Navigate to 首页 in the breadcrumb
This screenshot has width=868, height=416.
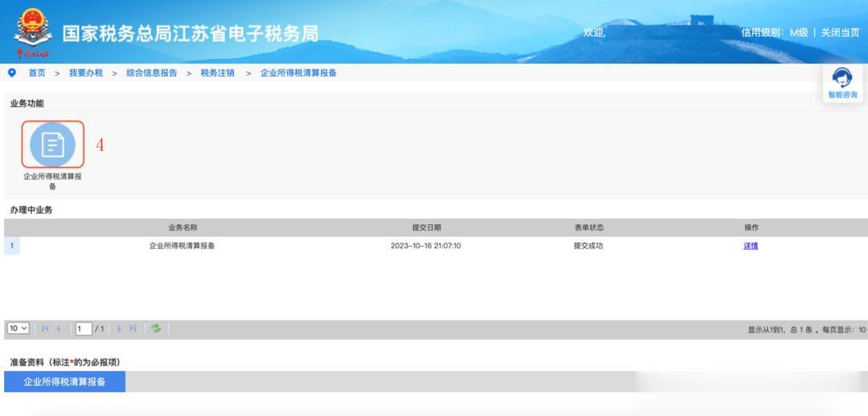point(37,73)
